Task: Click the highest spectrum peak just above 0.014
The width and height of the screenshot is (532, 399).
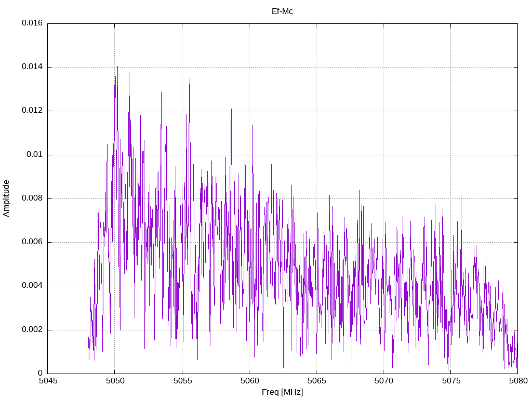Action: (x=118, y=67)
